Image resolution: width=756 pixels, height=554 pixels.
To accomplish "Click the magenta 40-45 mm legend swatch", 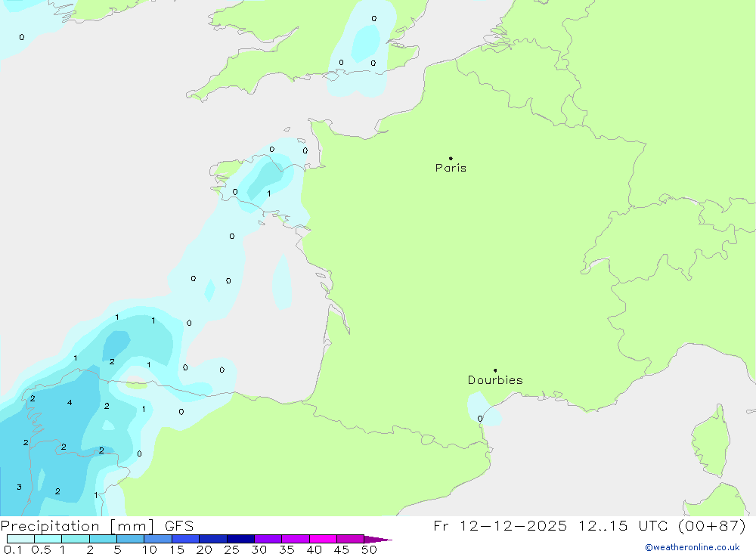I will point(323,539).
